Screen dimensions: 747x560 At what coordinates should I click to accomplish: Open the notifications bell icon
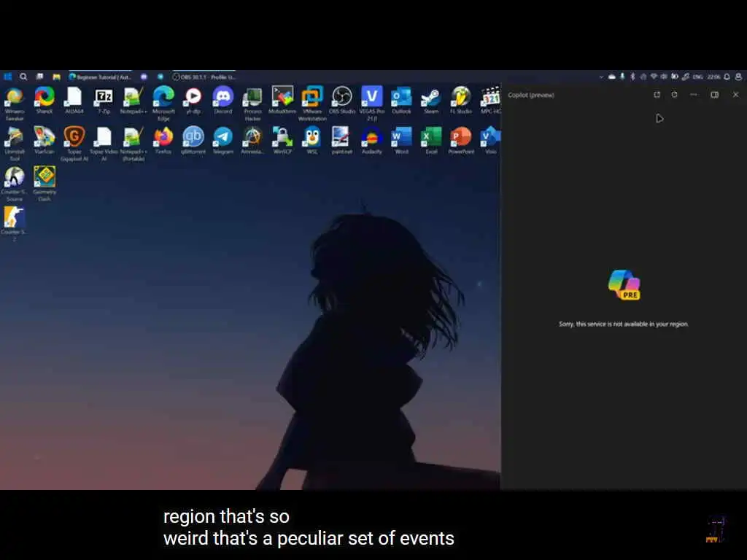coord(727,77)
